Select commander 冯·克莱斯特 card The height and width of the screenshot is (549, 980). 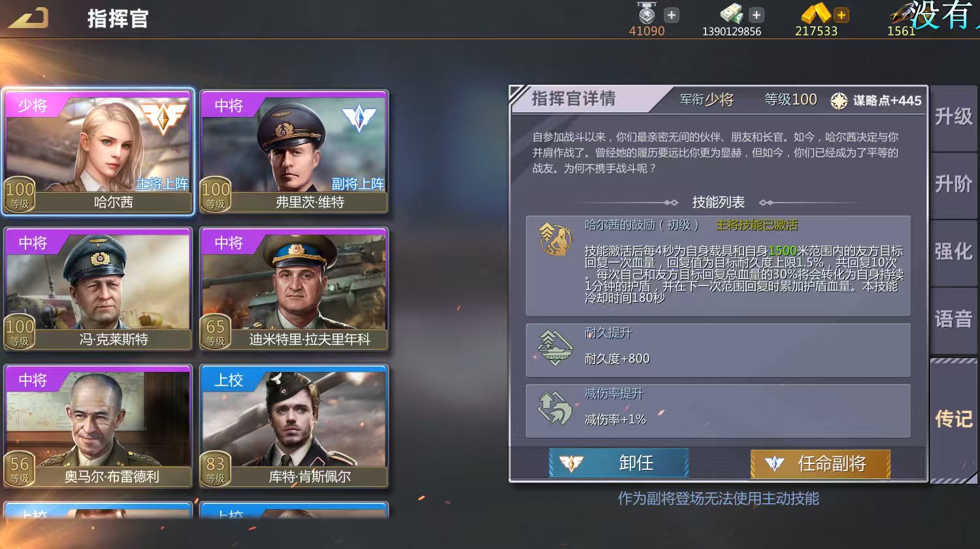(x=98, y=289)
